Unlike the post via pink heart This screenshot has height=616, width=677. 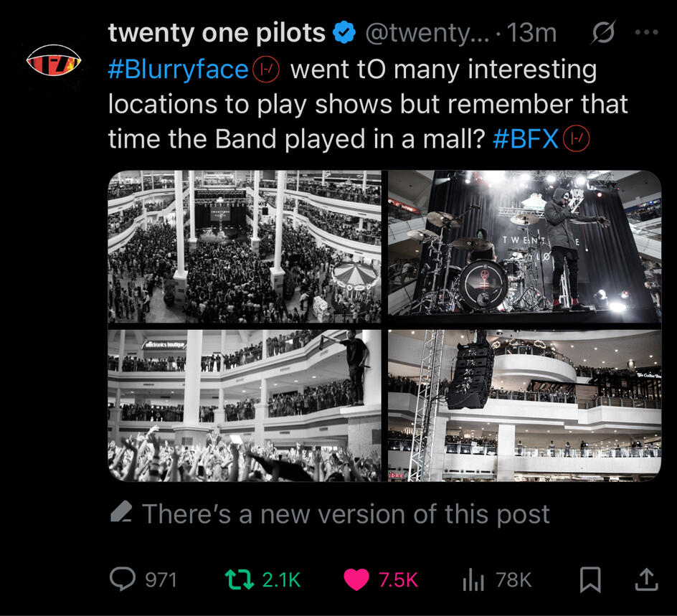point(356,579)
